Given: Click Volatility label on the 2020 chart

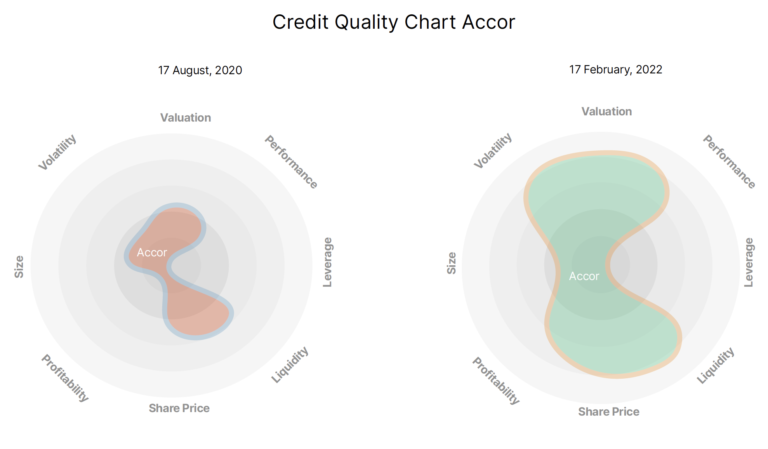Looking at the screenshot, I should tap(58, 152).
